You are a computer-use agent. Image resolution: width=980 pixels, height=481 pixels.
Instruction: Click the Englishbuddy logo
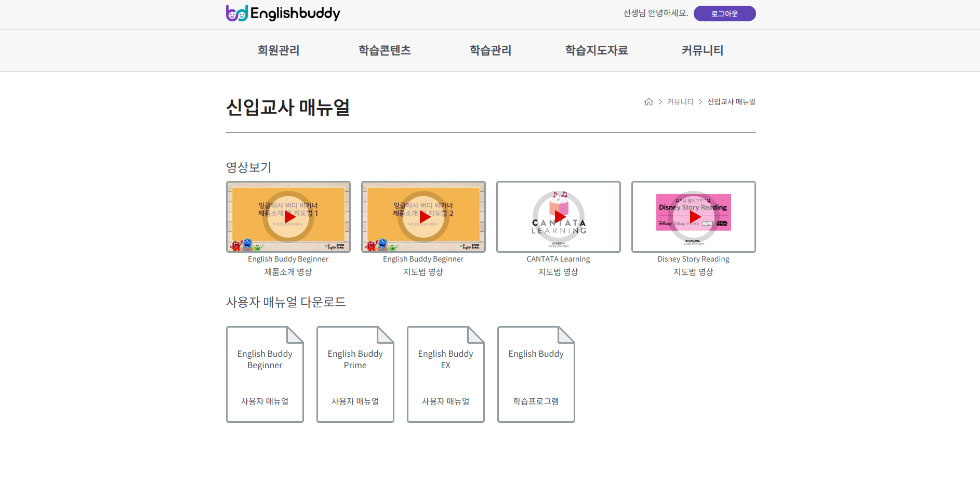(283, 13)
